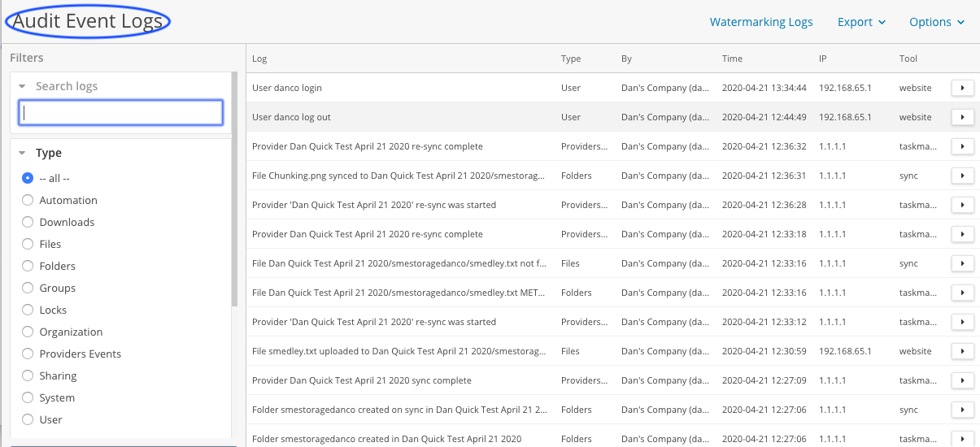980x447 pixels.
Task: Collapse the Type filter section
Action: pyautogui.click(x=21, y=153)
